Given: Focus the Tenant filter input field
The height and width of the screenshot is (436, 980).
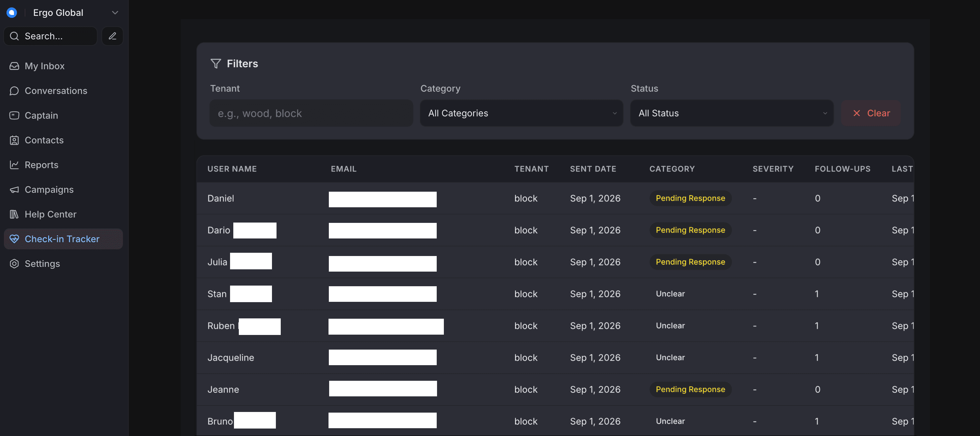Looking at the screenshot, I should click(311, 113).
